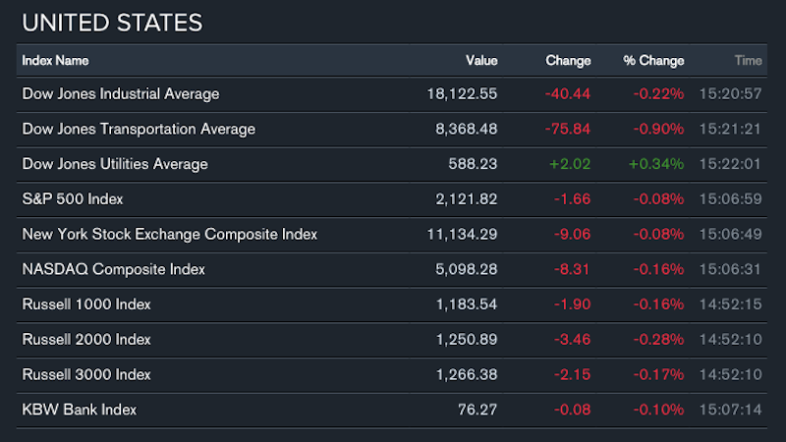Screen dimensions: 786x442
Task: Click the value 76.27
Action: tap(477, 409)
